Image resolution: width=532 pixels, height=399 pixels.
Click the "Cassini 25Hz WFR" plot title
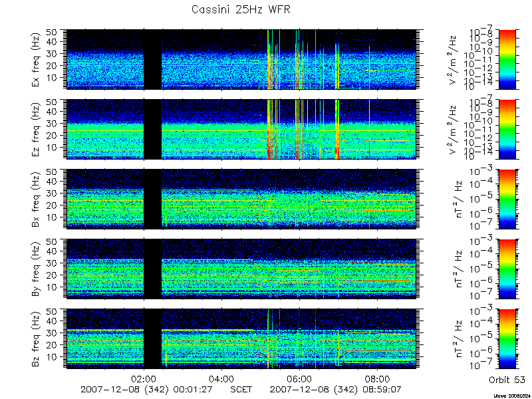pyautogui.click(x=241, y=9)
